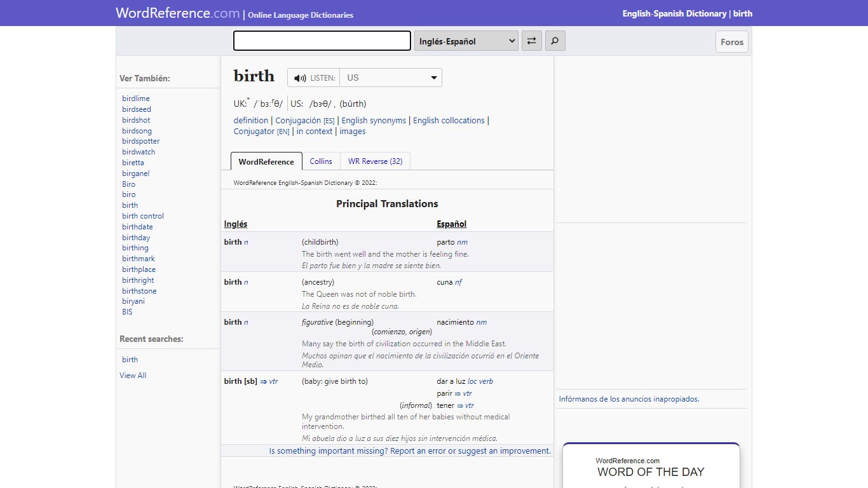Viewport: 868px width, 488px height.
Task: Open birthmark in the sidebar list
Action: tap(139, 259)
